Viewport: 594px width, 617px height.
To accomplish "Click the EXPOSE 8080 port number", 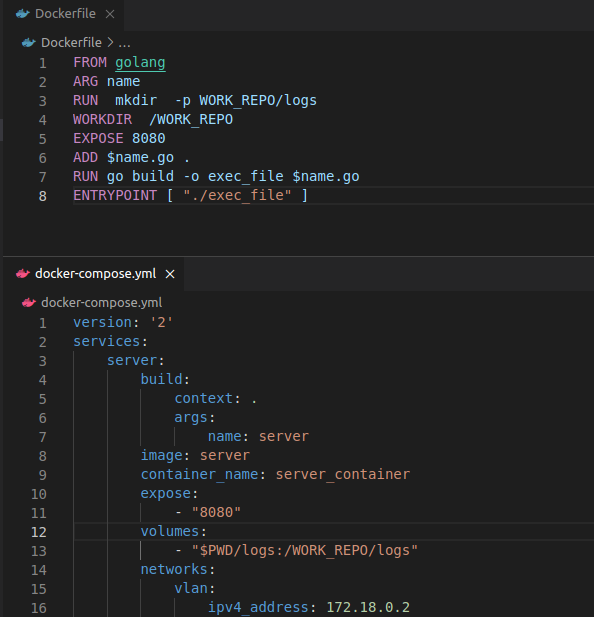I will pyautogui.click(x=149, y=139).
